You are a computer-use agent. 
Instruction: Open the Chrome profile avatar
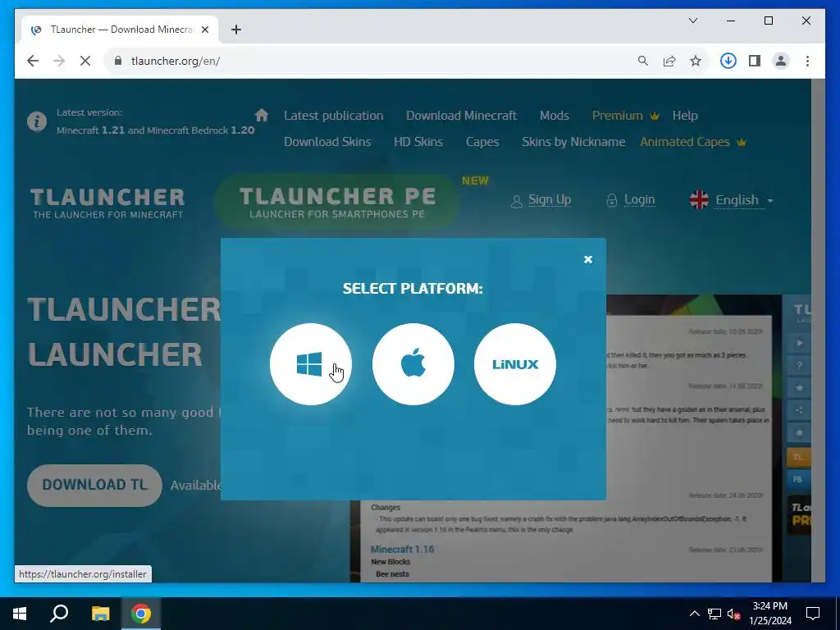tap(781, 61)
